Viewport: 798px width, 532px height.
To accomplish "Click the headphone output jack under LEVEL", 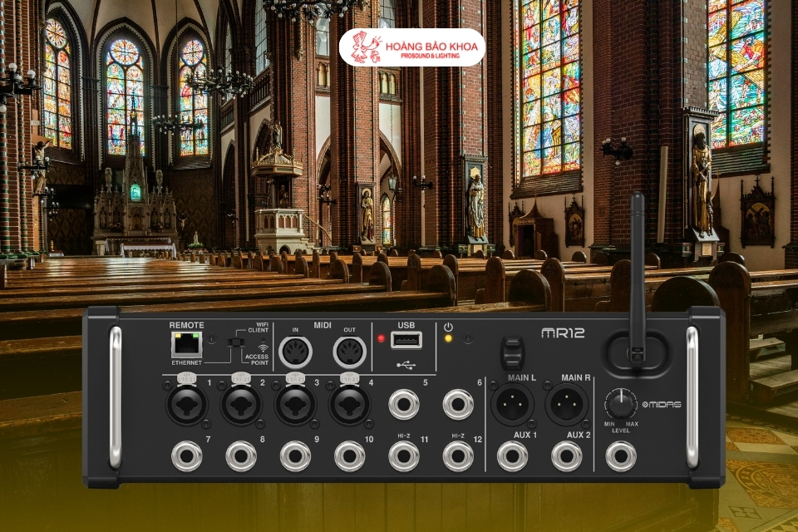I will [x=621, y=456].
